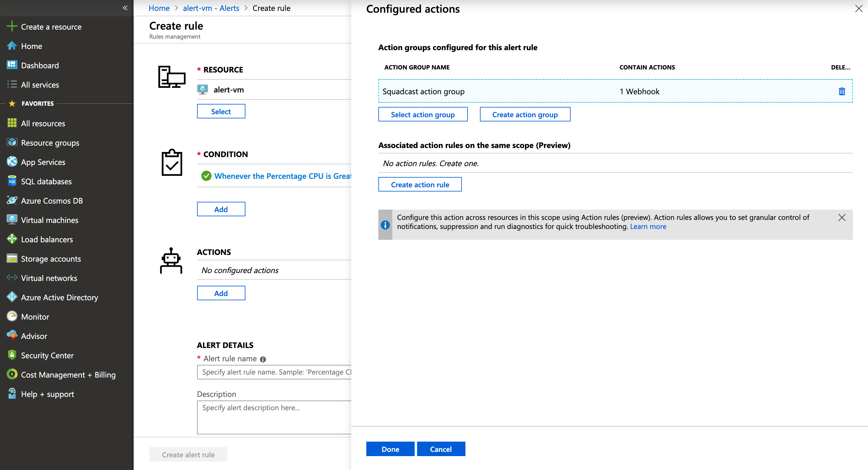This screenshot has width=868, height=470.
Task: Click Create action rule button
Action: tap(419, 185)
